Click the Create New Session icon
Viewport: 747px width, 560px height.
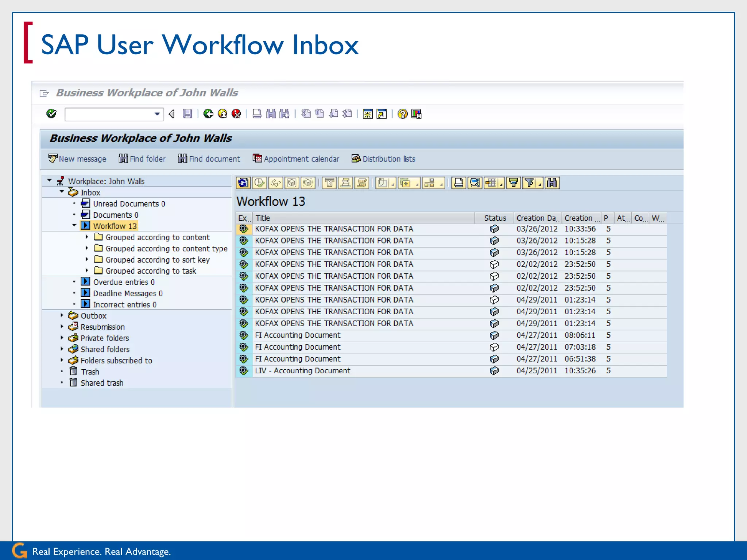[368, 114]
